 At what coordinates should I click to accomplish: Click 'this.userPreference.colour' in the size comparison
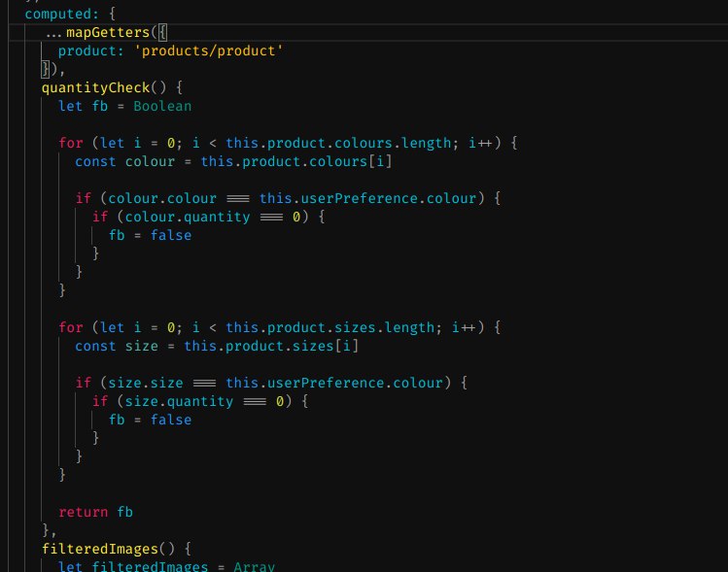pyautogui.click(x=334, y=383)
